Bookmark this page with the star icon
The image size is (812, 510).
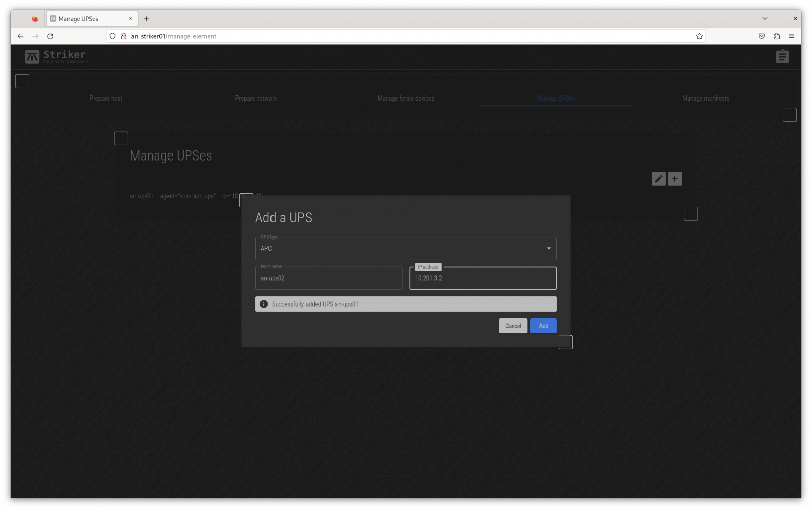coord(699,36)
